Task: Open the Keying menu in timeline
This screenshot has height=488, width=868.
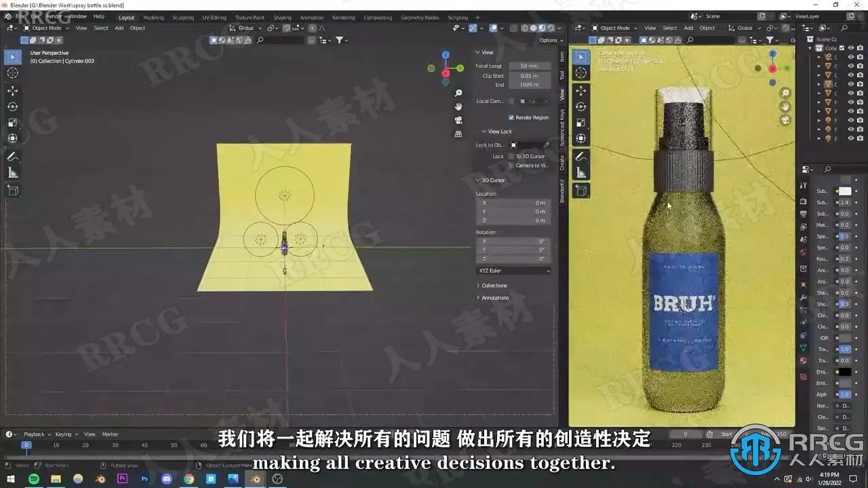Action: [x=66, y=434]
